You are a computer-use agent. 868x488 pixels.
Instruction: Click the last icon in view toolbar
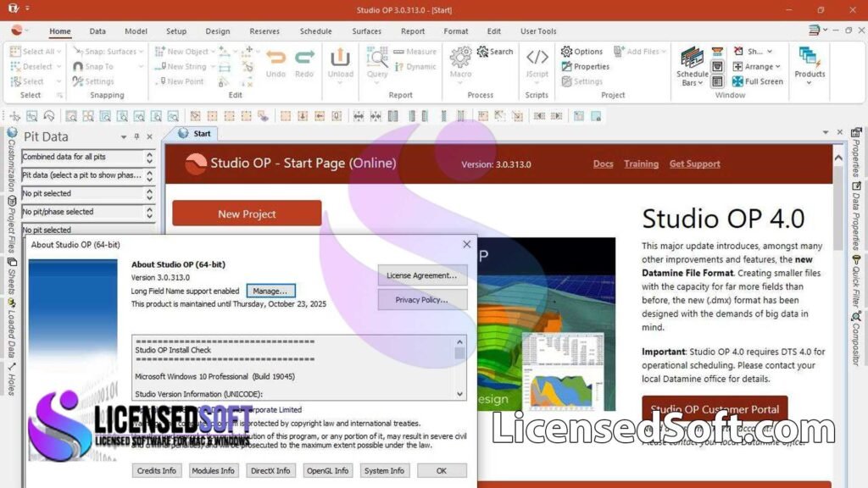click(x=596, y=116)
